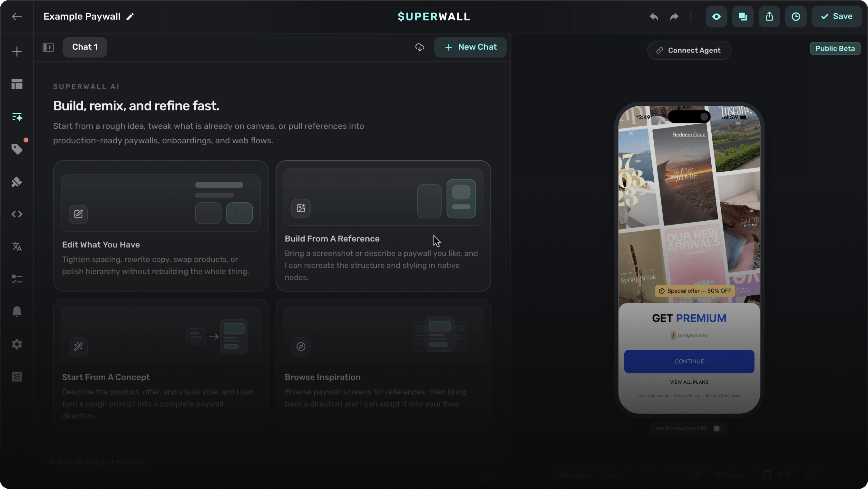
Task: Click the cloud download icon beside New Chat
Action: (x=420, y=47)
